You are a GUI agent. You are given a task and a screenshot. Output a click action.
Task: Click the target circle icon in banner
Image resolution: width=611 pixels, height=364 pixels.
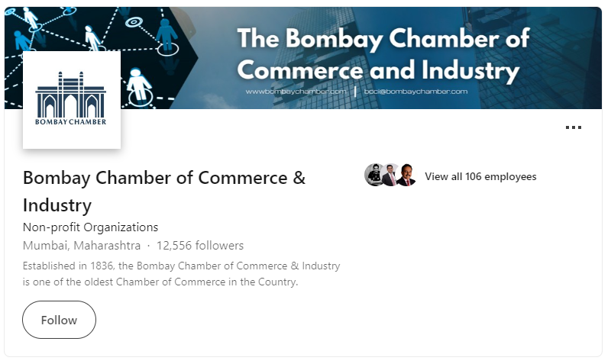(x=134, y=22)
